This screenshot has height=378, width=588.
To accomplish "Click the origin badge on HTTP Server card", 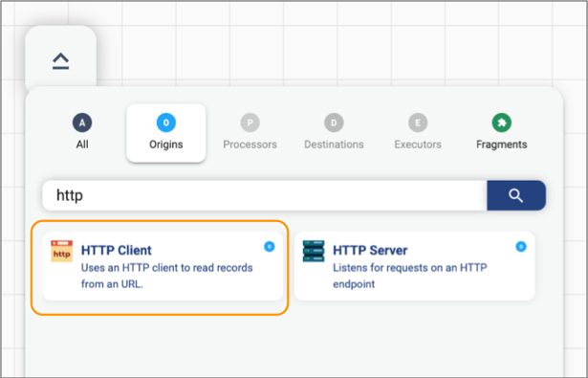I will (521, 247).
